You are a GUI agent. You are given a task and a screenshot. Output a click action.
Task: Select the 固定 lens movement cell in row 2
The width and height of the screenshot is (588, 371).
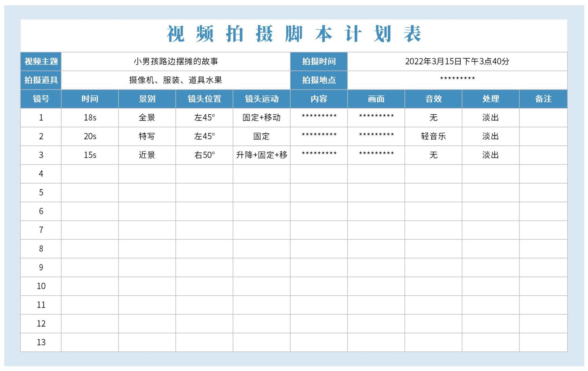point(262,136)
